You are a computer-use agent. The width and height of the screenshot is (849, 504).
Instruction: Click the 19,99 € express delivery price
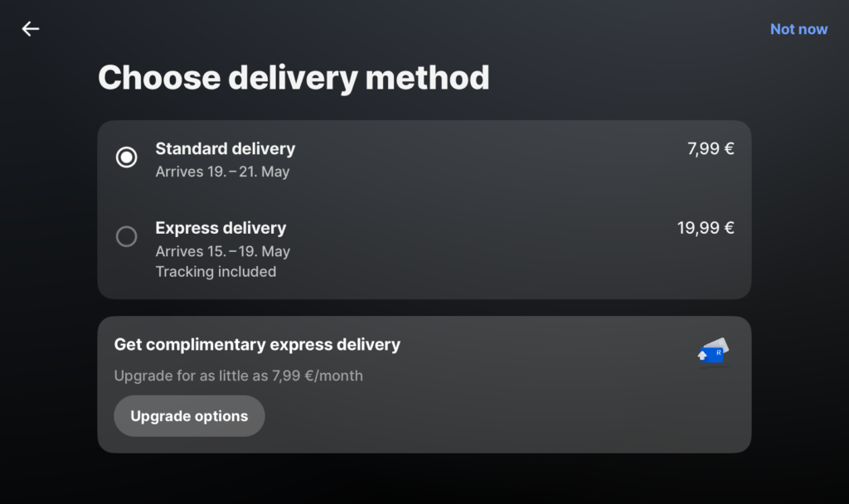click(x=706, y=228)
